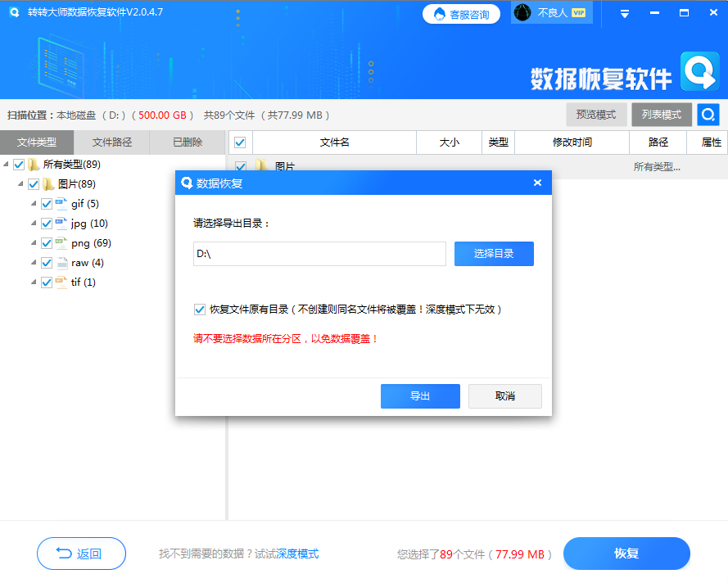The image size is (728, 583).
Task: Open search with the blue magnifier icon
Action: (708, 115)
